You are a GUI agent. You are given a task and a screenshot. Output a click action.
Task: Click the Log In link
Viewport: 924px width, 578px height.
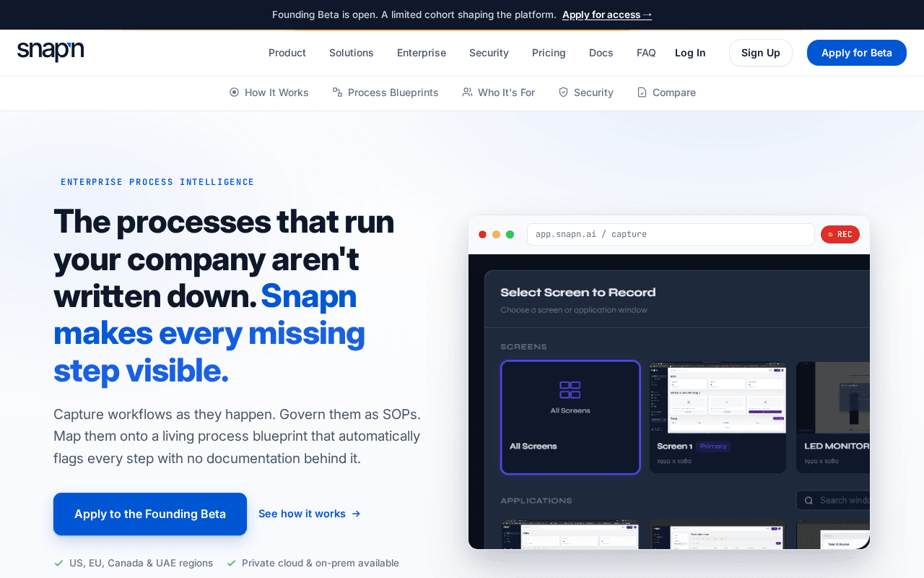coord(690,53)
